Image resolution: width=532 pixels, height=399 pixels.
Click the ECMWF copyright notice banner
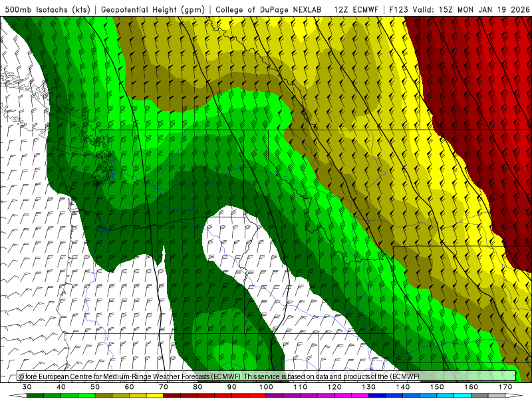pos(267,376)
